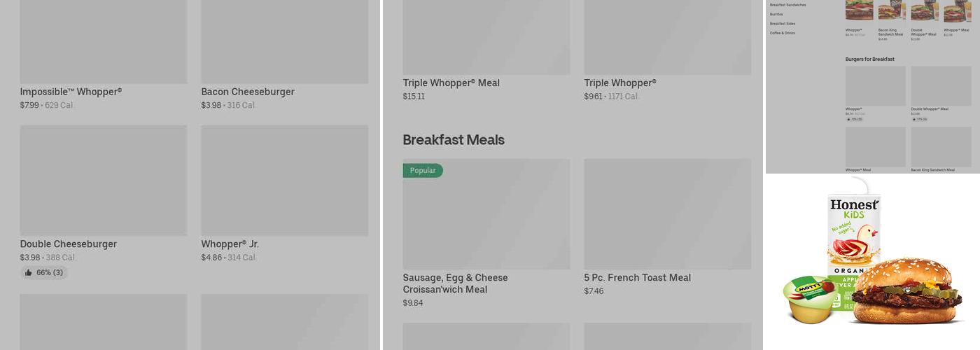980x350 pixels.
Task: Click the thumbs-up icon under Double Cheeseburger
Action: (29, 273)
